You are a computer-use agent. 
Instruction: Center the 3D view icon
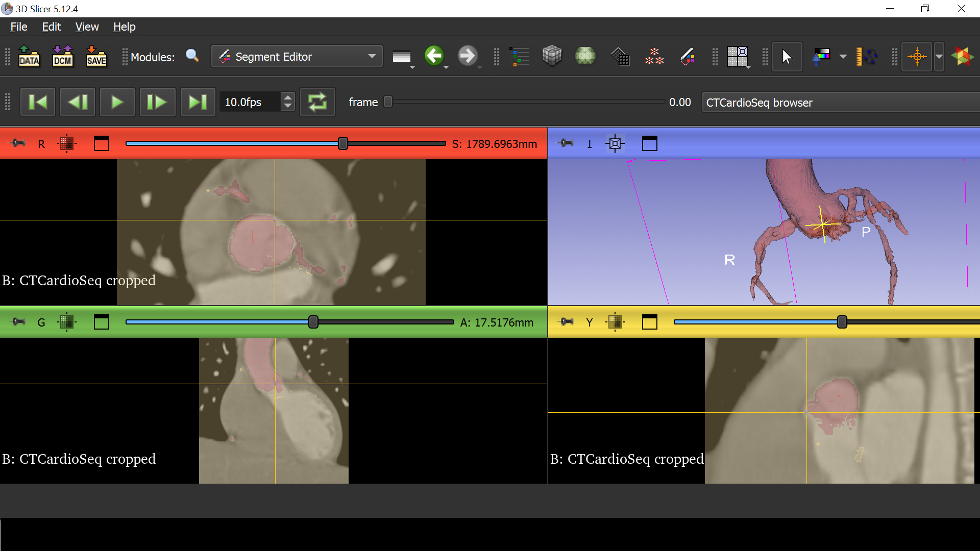(x=615, y=143)
